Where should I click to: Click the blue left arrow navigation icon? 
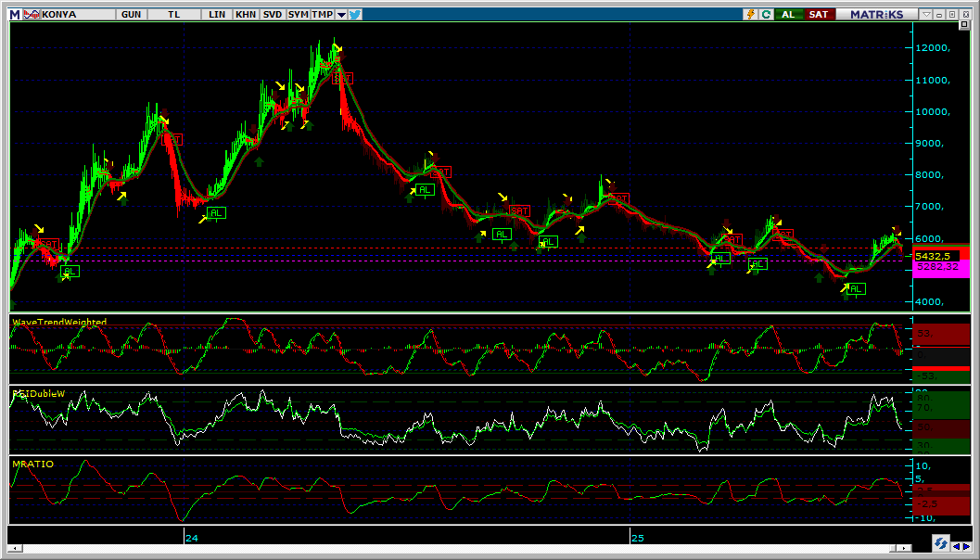(956, 546)
